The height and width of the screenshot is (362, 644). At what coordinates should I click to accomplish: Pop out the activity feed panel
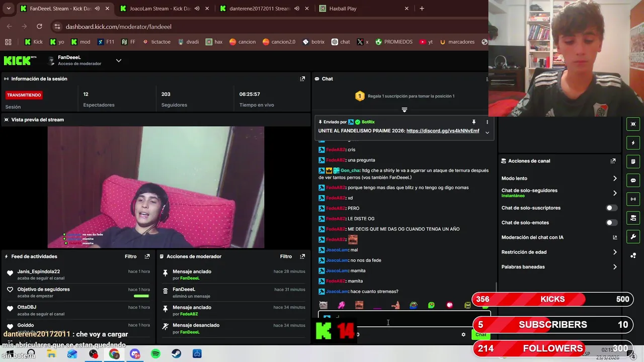point(147,256)
